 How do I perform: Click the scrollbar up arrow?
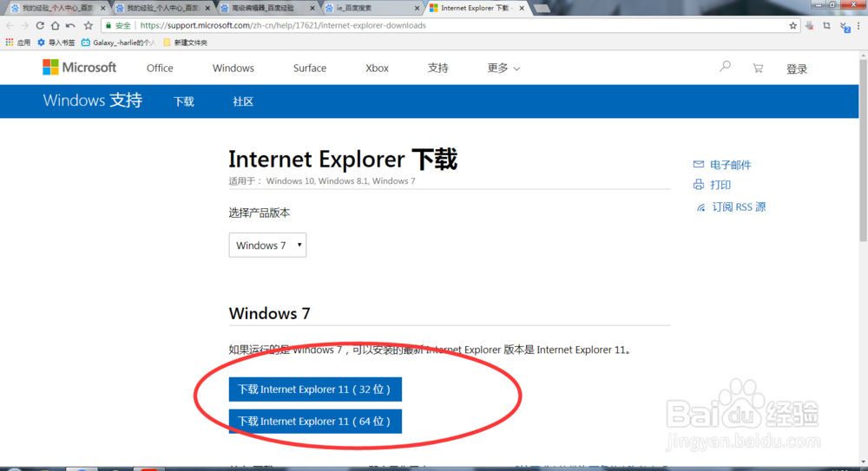(863, 56)
